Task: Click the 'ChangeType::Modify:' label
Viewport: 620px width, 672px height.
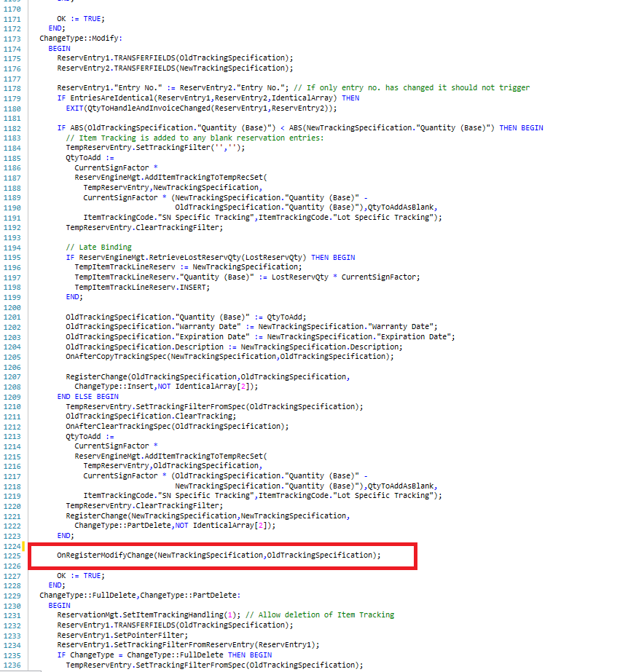Action: 81,38
